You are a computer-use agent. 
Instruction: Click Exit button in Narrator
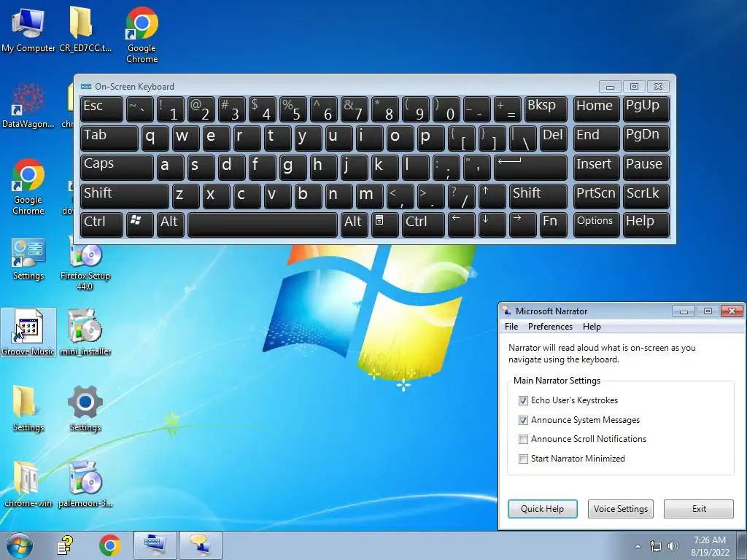(x=698, y=508)
